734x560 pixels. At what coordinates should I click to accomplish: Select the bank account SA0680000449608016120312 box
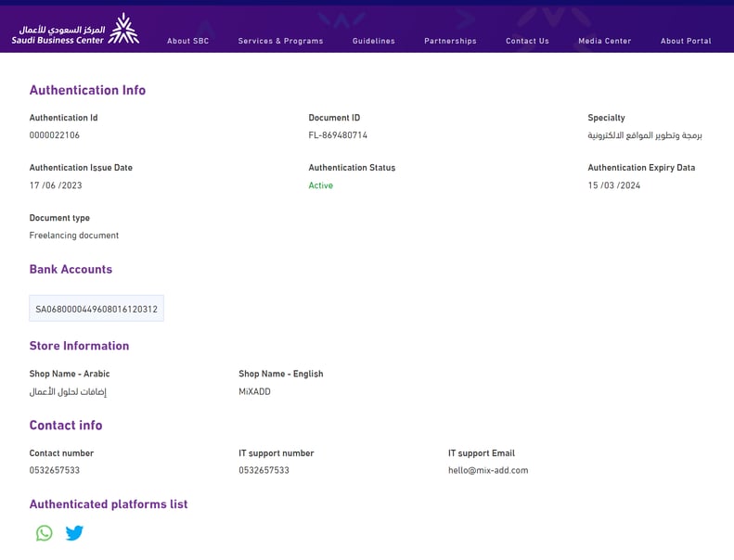click(97, 309)
